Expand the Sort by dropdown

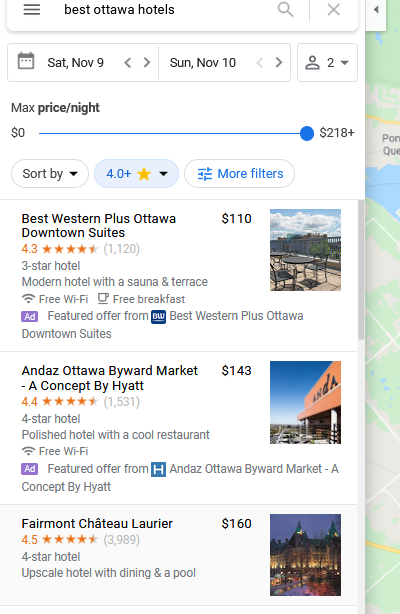(50, 173)
